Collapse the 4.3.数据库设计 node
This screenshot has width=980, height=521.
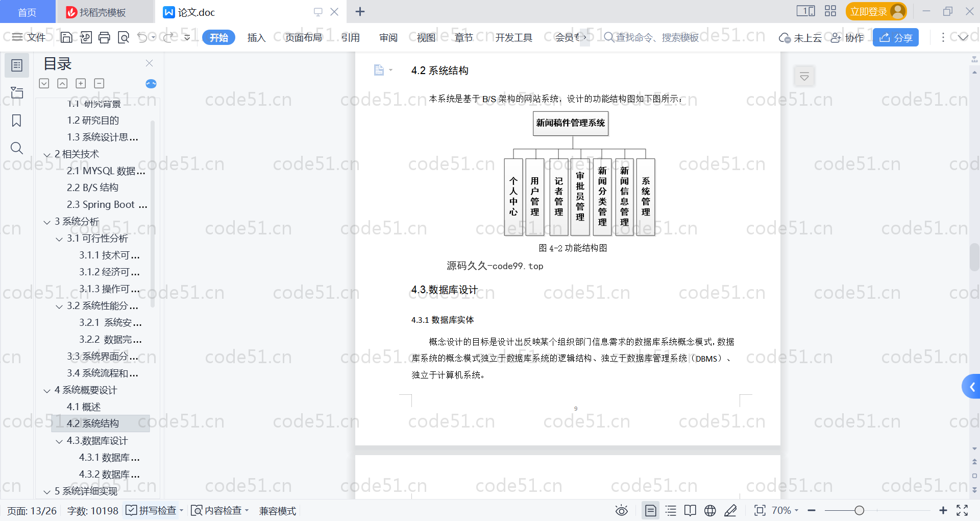(59, 441)
